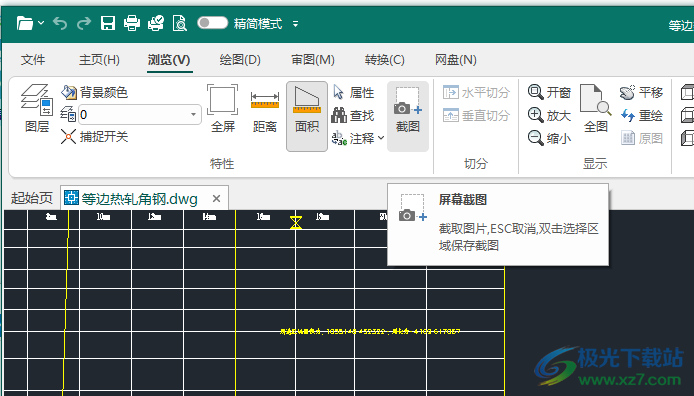Expand the quick access customize arrow
Screen dimensions: 694x396
click(296, 23)
